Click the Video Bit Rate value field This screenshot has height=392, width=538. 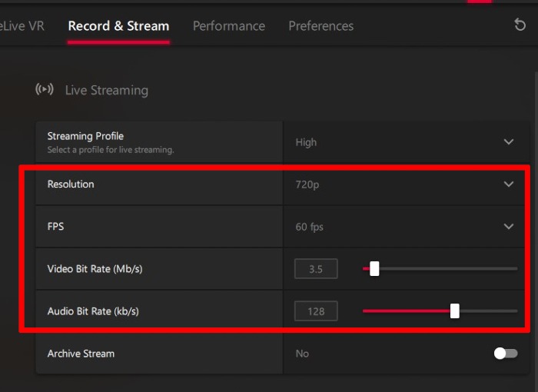(x=316, y=269)
